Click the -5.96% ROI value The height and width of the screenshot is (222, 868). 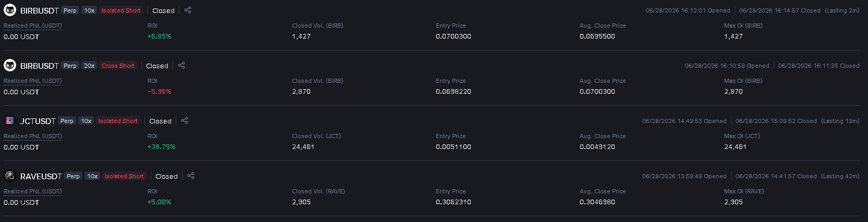tap(159, 92)
